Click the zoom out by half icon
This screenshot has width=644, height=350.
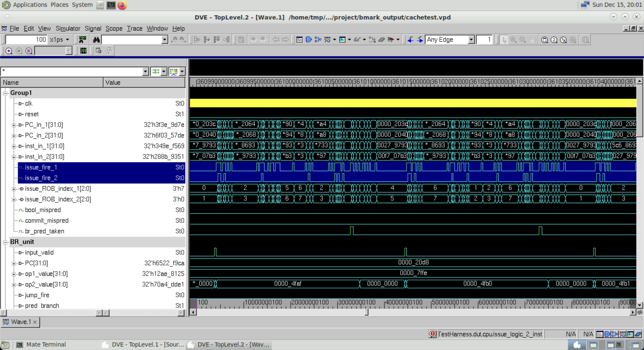[563, 40]
